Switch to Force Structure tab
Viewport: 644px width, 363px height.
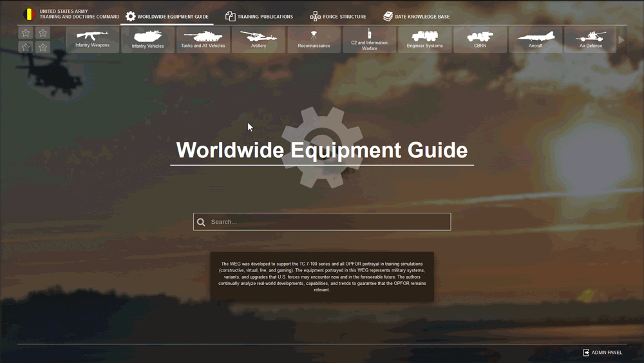[x=338, y=17]
